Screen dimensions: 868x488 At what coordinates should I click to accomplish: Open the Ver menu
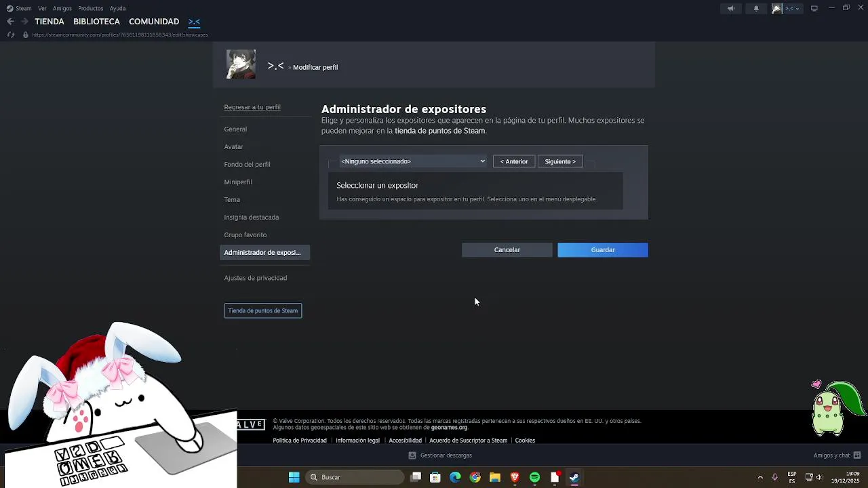click(42, 8)
